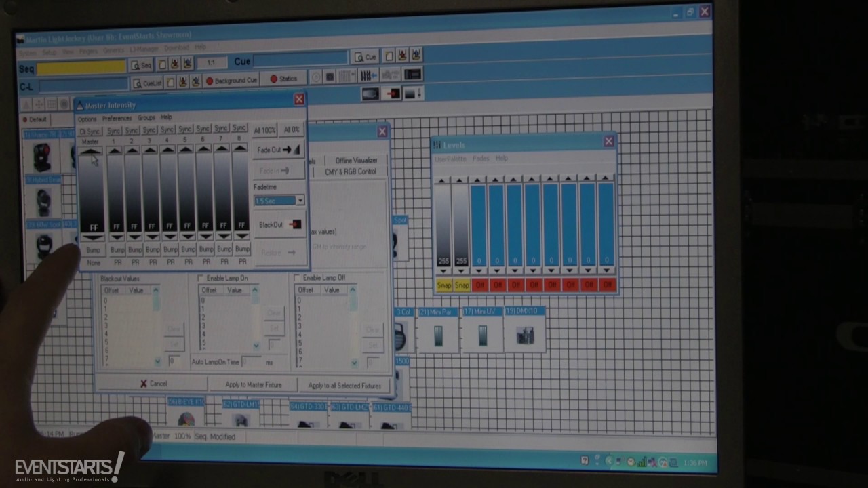This screenshot has height=488, width=868.
Task: Click the Master intensity fader track
Action: (92, 195)
